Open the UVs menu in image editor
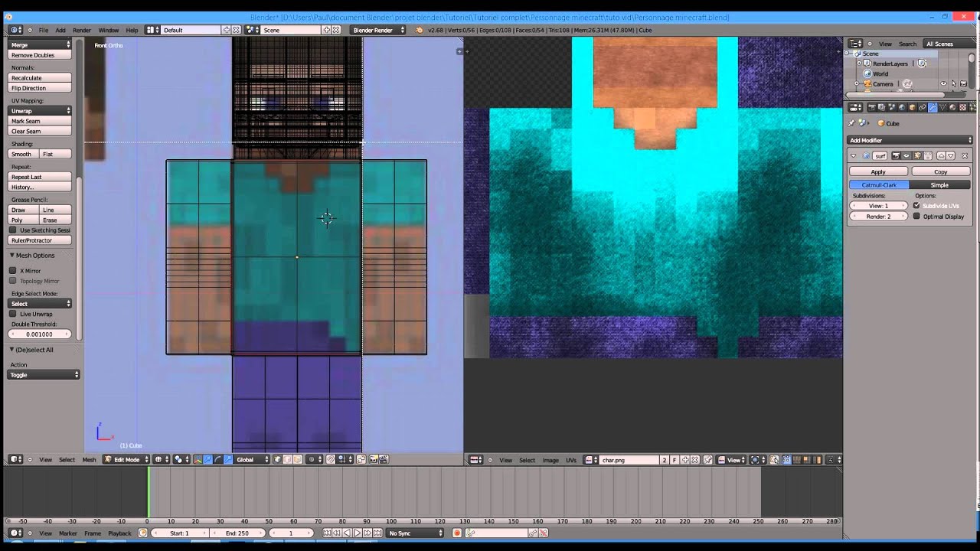Screen dimensions: 980x551 pos(571,460)
